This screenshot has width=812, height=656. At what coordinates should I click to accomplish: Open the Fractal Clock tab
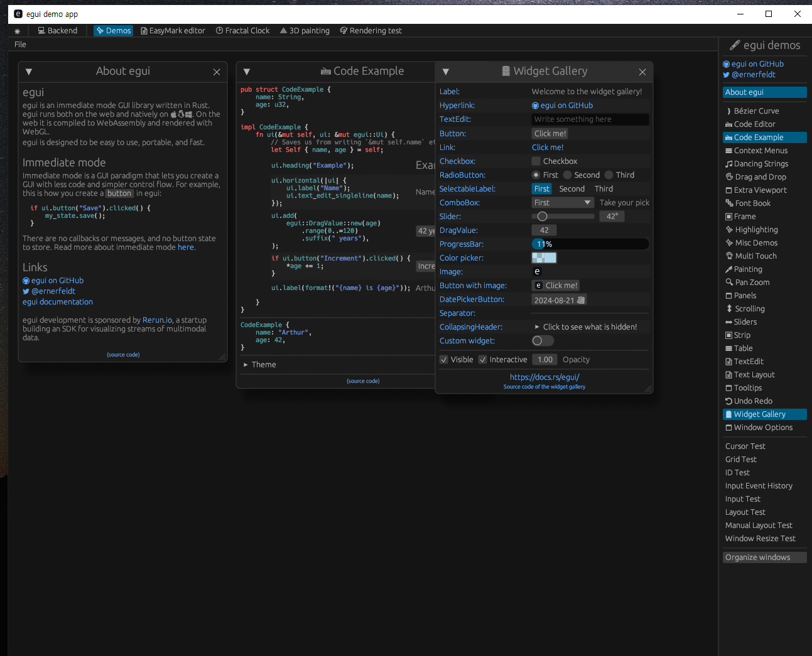point(242,31)
